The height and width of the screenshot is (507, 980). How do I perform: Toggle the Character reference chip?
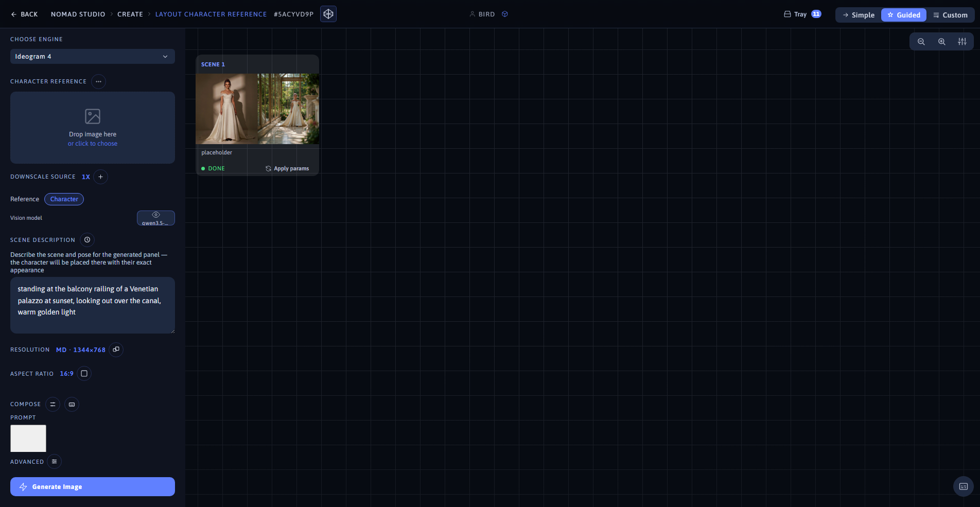click(x=64, y=199)
